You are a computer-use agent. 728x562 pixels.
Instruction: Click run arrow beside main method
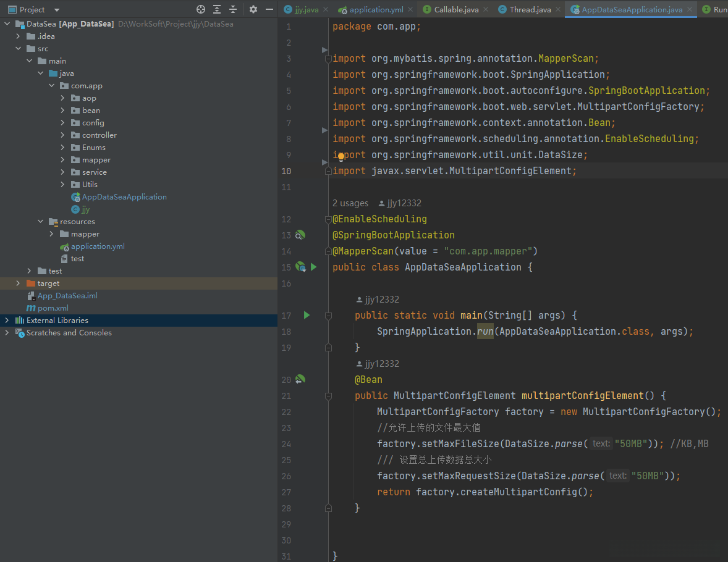(x=307, y=316)
